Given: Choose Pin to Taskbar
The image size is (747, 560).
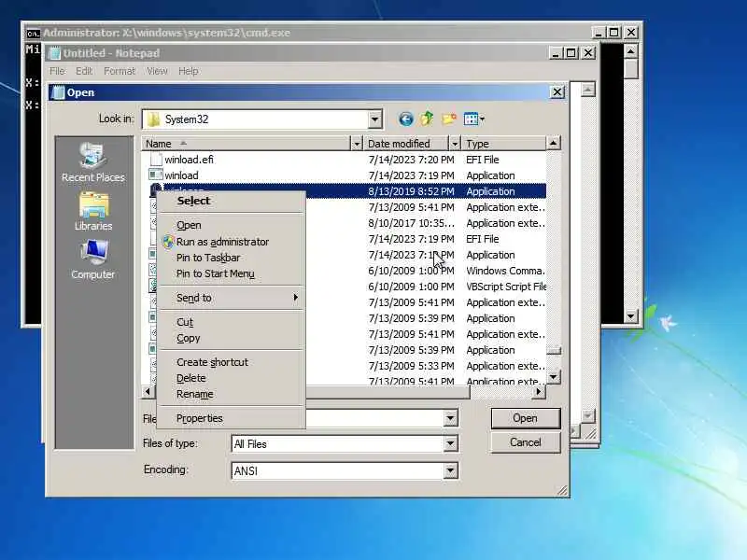Looking at the screenshot, I should click(231, 258).
